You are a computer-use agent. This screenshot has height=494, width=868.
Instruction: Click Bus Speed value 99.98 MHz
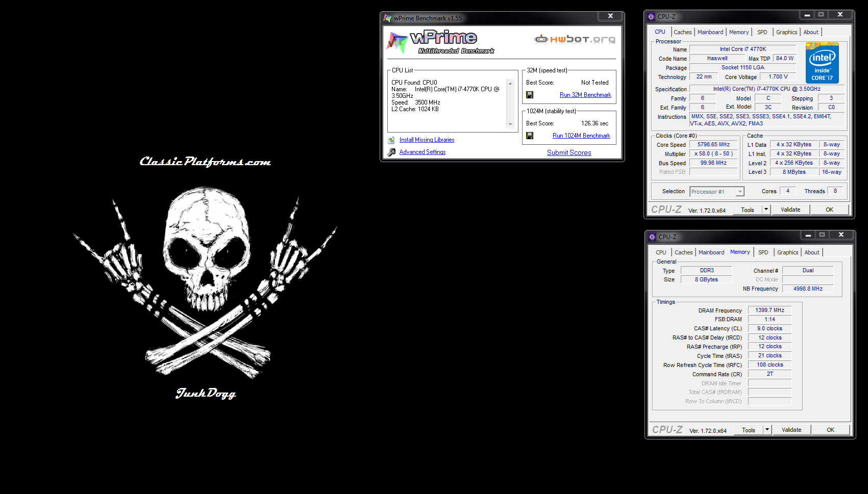coord(713,163)
